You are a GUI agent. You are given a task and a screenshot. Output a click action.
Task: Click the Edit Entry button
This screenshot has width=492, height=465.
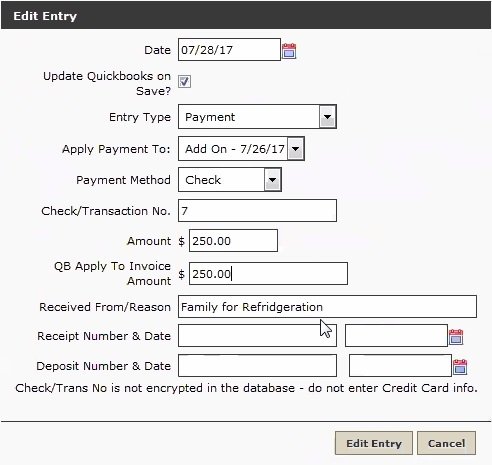pos(374,443)
